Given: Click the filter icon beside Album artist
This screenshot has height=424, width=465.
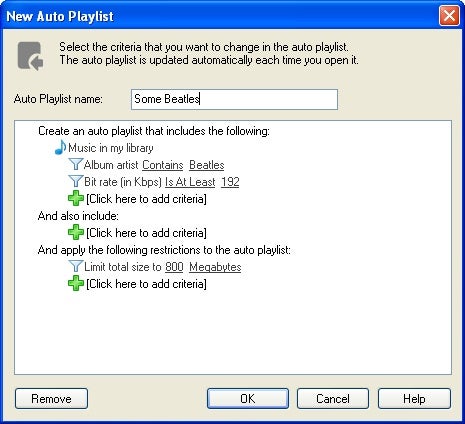Looking at the screenshot, I should [75, 164].
